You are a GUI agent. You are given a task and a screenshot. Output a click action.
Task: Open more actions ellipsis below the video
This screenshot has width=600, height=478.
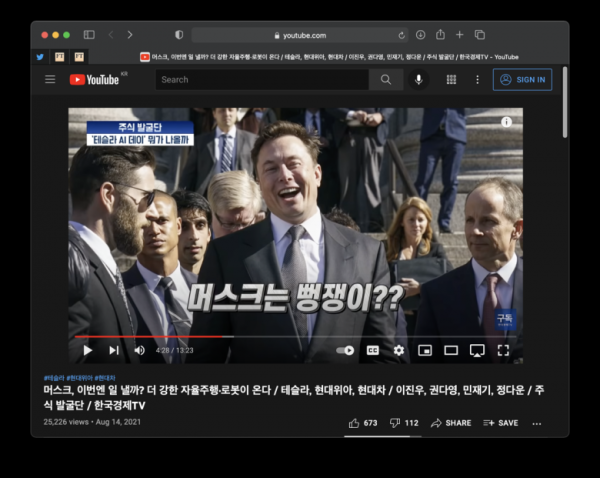(x=536, y=423)
